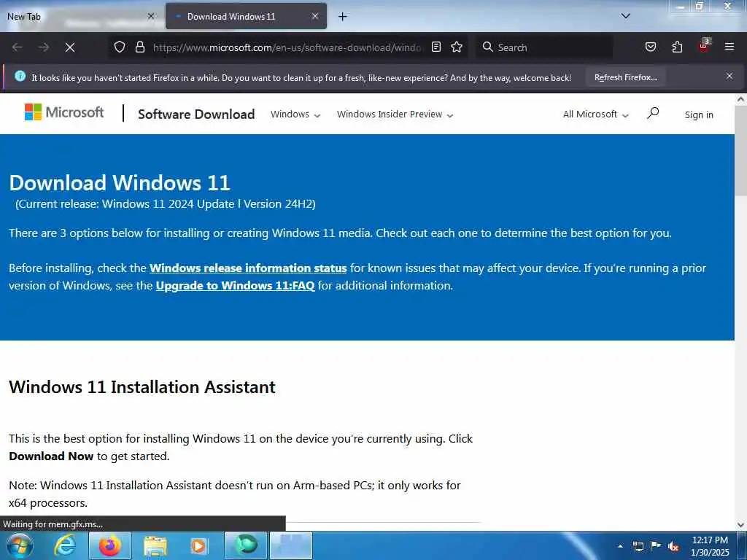747x560 pixels.
Task: Open a new tab with plus button
Action: [x=343, y=17]
